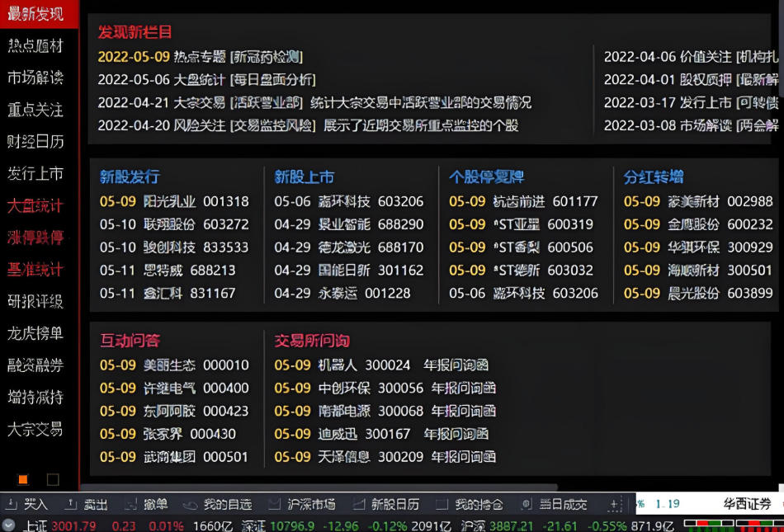The width and height of the screenshot is (784, 532).
Task: Open 我的持仓 holdings in bottom toolbar
Action: (x=470, y=504)
